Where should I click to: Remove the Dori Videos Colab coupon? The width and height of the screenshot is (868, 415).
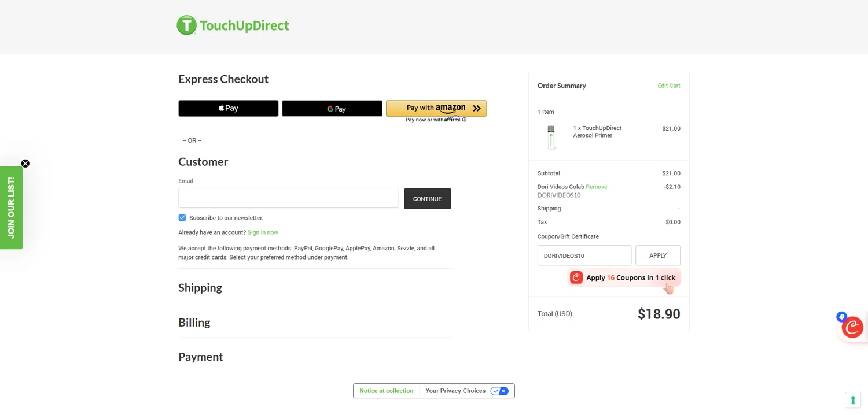(x=596, y=187)
